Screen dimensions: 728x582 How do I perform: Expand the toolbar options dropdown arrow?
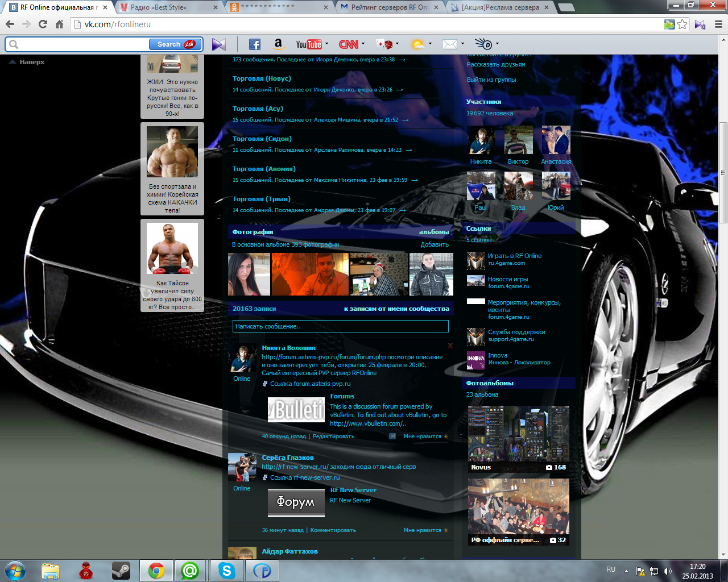pos(497,44)
